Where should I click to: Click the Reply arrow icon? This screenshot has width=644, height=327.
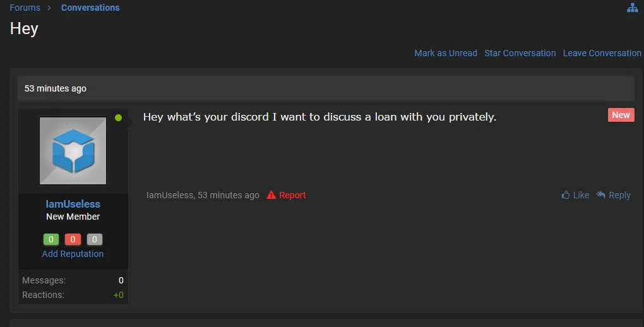(x=601, y=194)
